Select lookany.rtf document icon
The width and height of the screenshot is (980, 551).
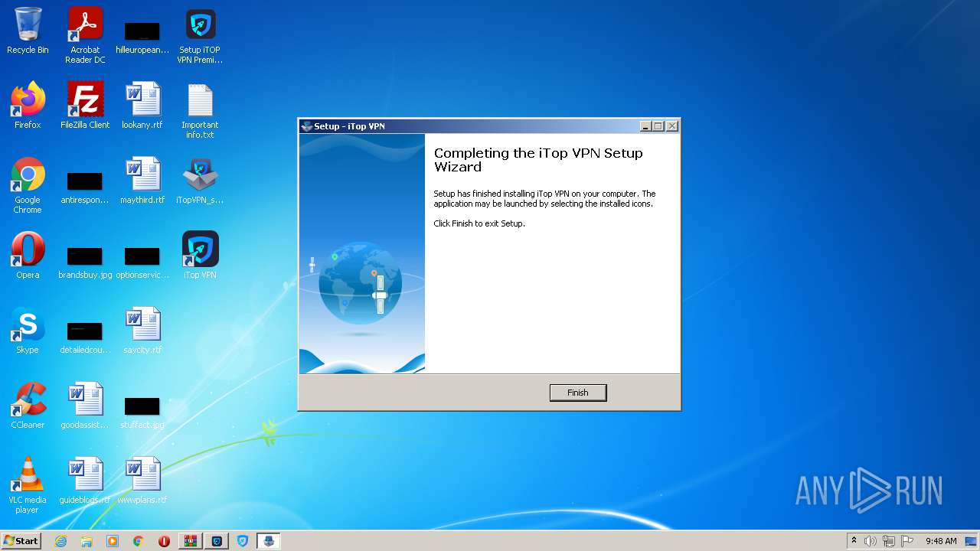tap(142, 106)
